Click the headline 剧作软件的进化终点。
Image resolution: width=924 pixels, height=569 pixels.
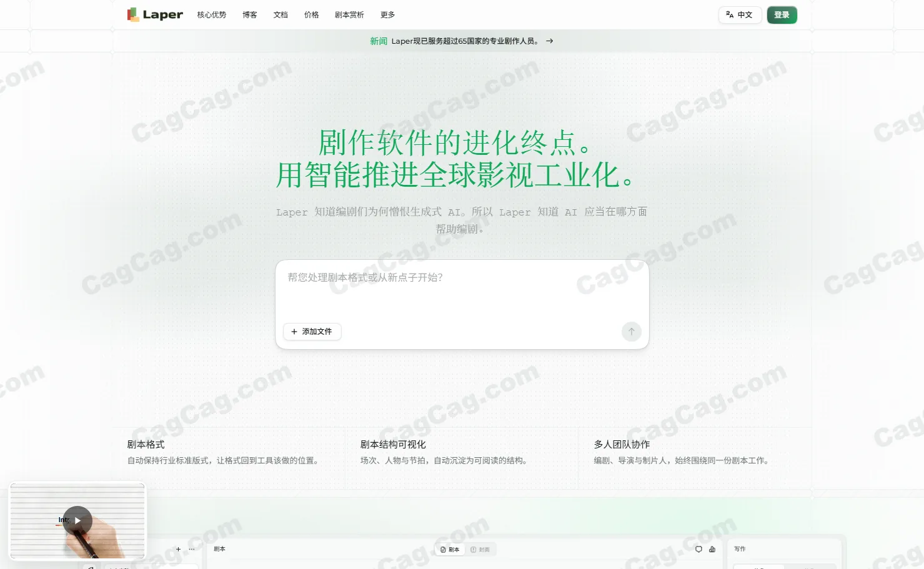coord(455,143)
